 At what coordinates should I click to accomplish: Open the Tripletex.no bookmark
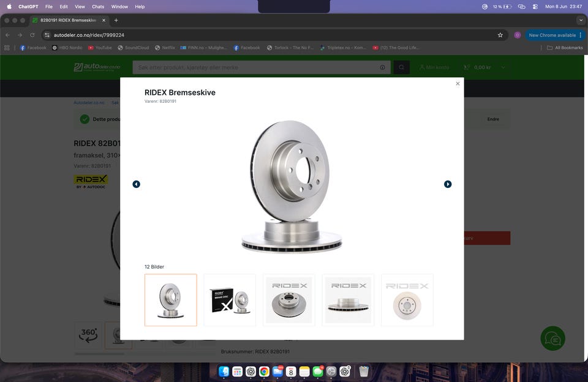click(x=343, y=48)
